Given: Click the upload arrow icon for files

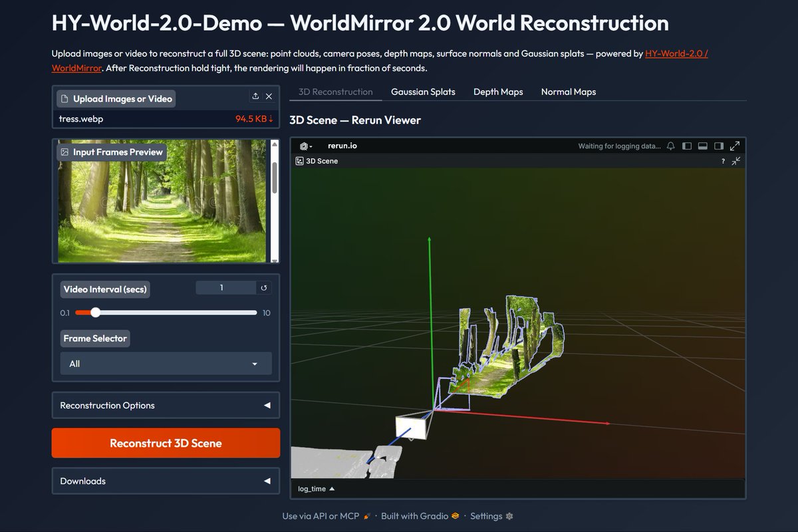Looking at the screenshot, I should 255,96.
